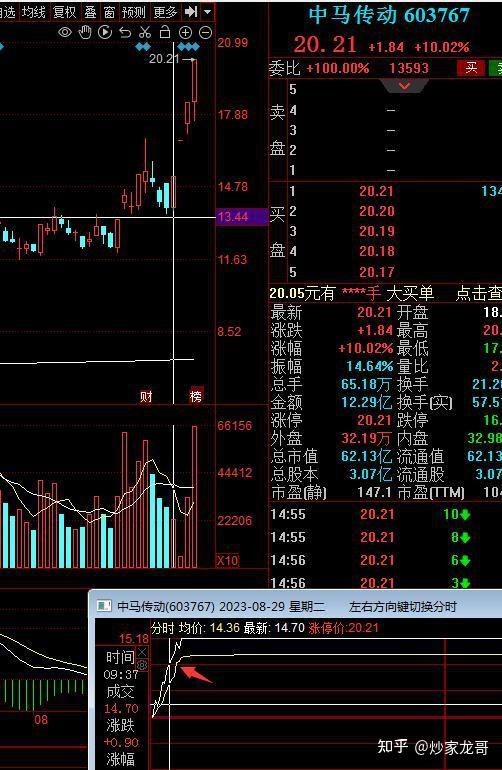Open settings gear in 分时 popup info box
Image resolution: width=502 pixels, height=770 pixels.
142,665
